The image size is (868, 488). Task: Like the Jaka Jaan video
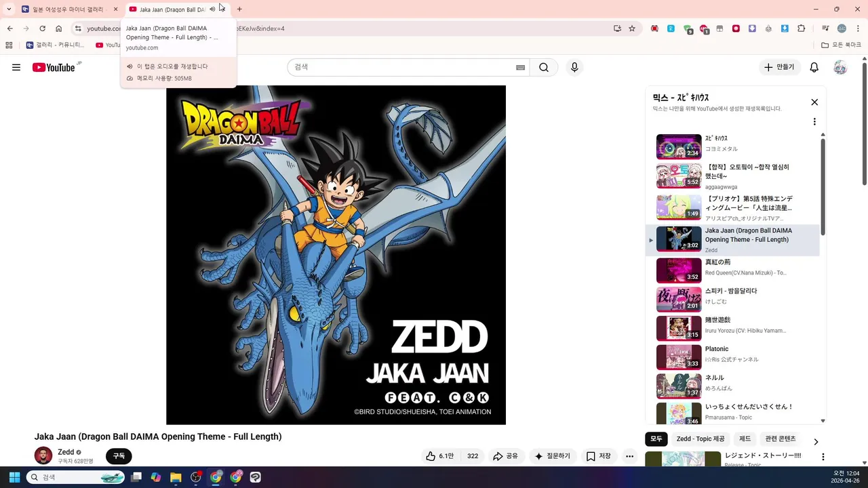click(439, 456)
